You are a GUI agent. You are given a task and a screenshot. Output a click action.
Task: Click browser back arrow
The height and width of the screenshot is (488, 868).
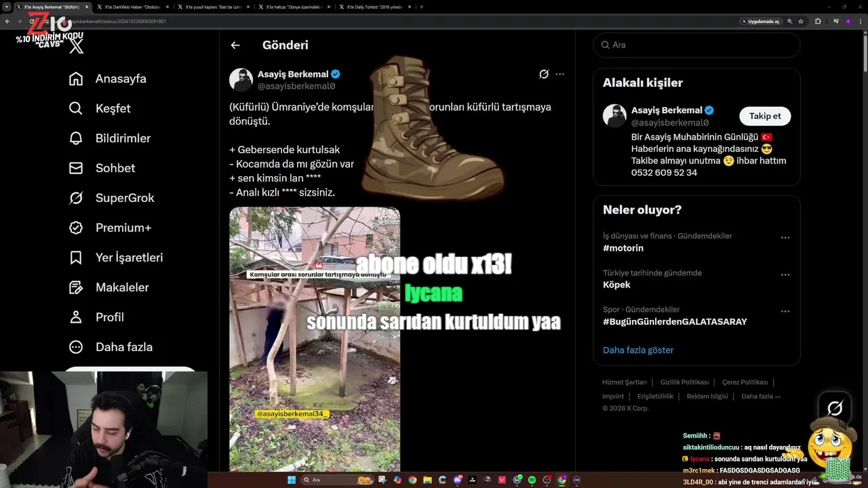[7, 21]
